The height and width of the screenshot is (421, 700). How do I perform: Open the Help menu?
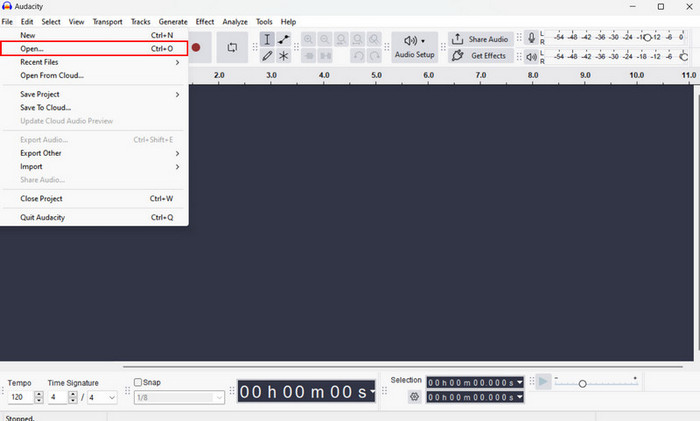[288, 21]
